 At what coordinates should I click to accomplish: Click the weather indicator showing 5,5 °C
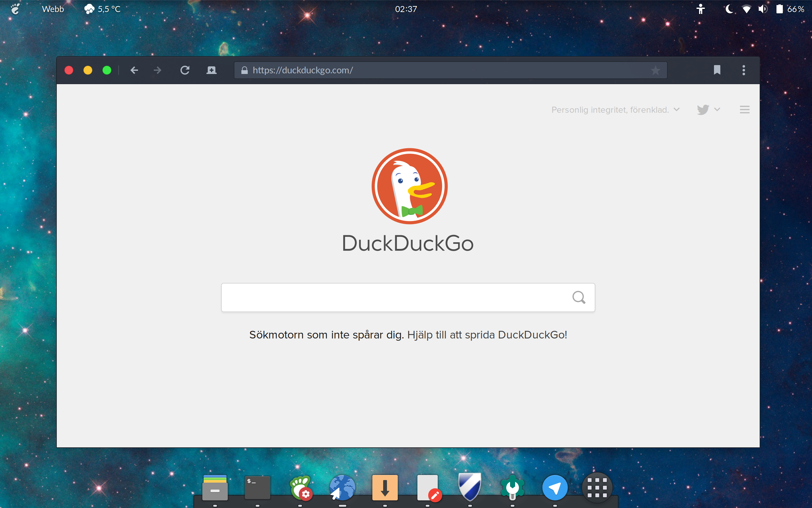pos(102,9)
